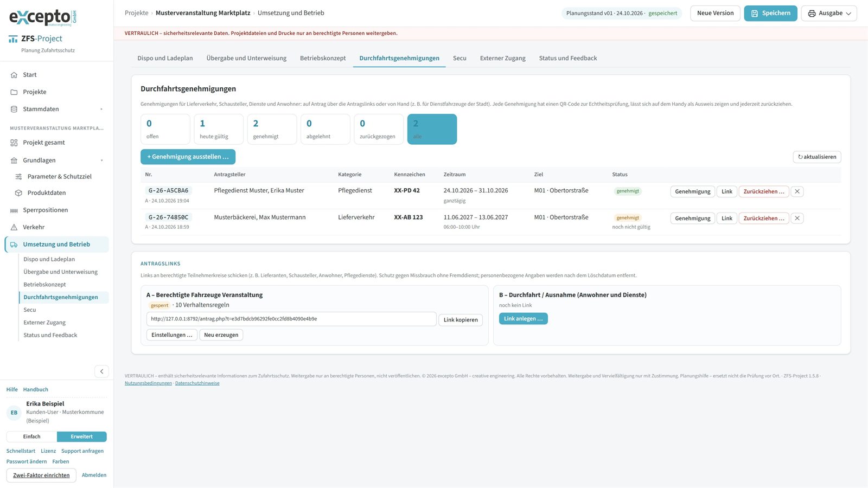The image size is (868, 488).
Task: Open the Farben color settings link
Action: point(61,461)
